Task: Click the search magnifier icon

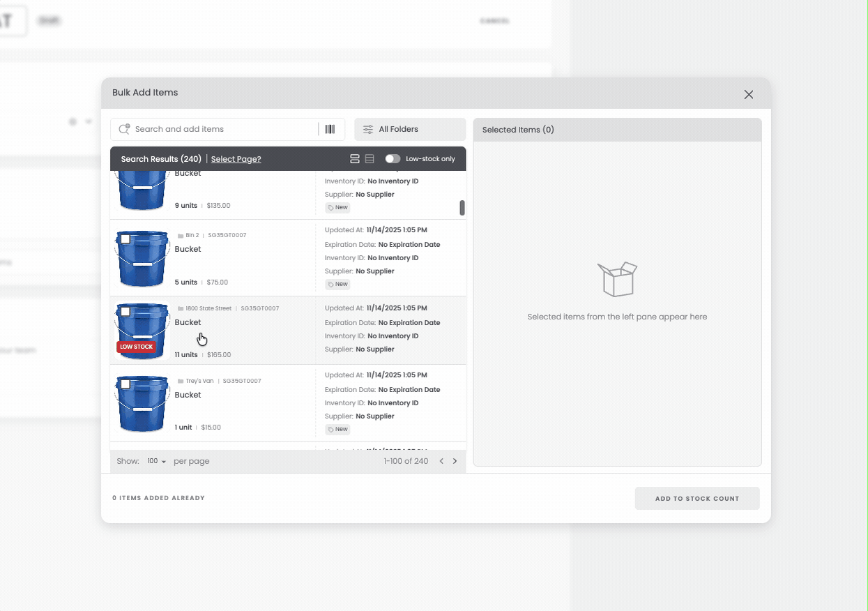Action: [x=125, y=129]
